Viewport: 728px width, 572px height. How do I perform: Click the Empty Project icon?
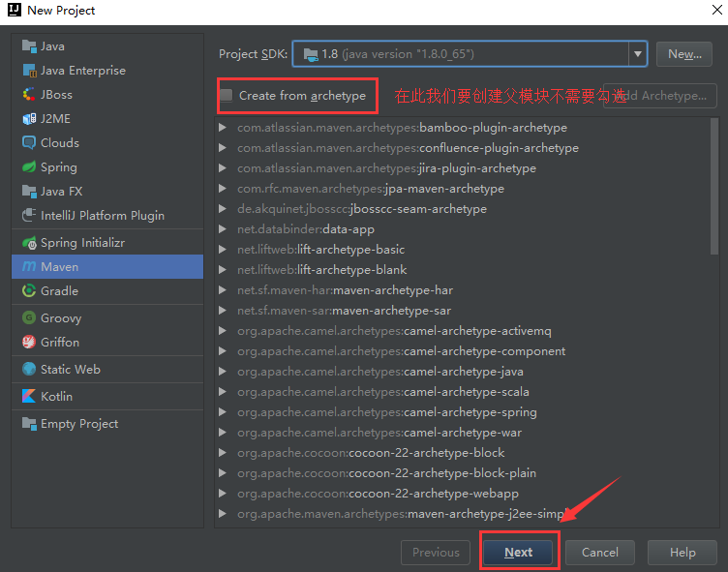[29, 424]
